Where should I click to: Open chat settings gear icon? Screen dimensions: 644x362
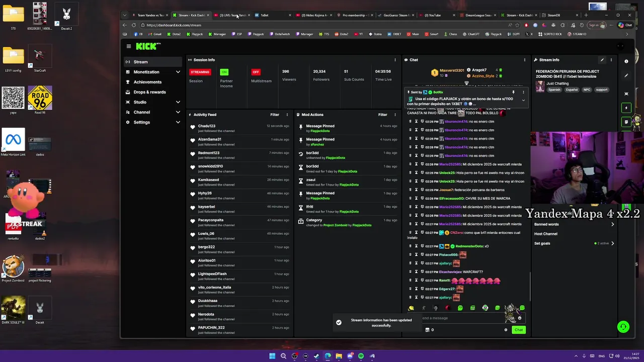tap(506, 330)
